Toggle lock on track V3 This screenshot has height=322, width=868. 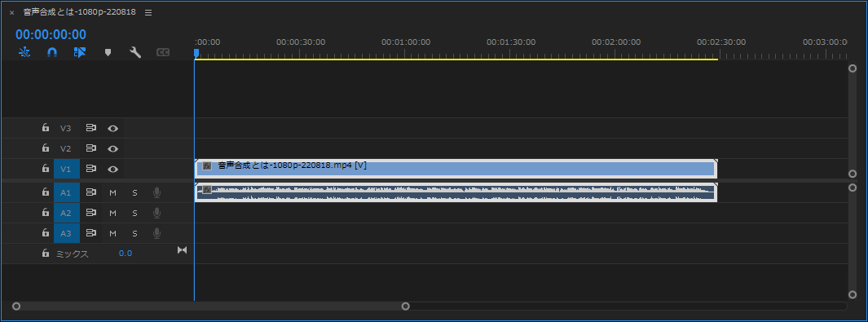(46, 128)
